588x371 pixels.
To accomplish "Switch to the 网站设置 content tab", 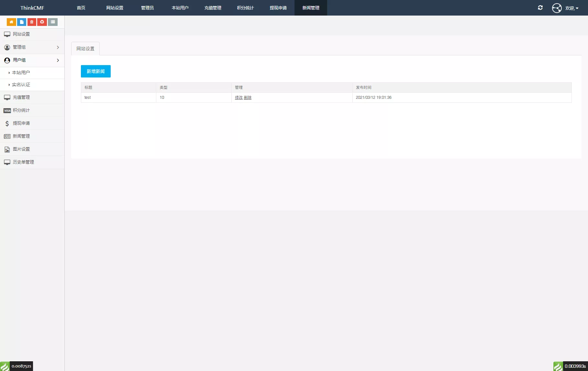I will (85, 49).
